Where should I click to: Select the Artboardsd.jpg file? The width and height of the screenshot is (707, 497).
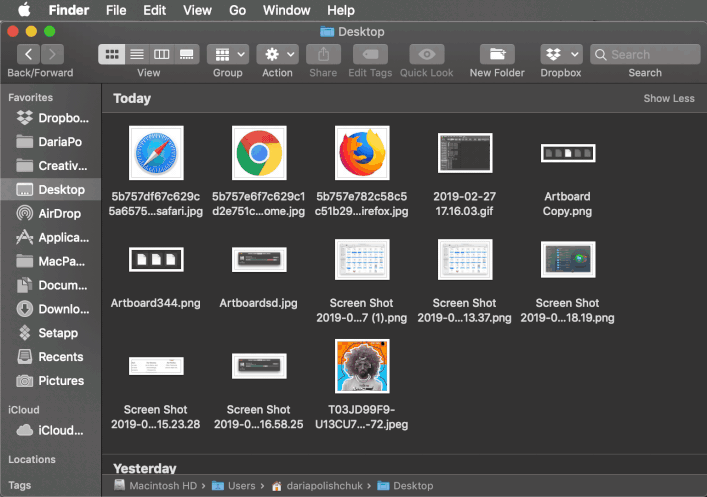pos(259,259)
